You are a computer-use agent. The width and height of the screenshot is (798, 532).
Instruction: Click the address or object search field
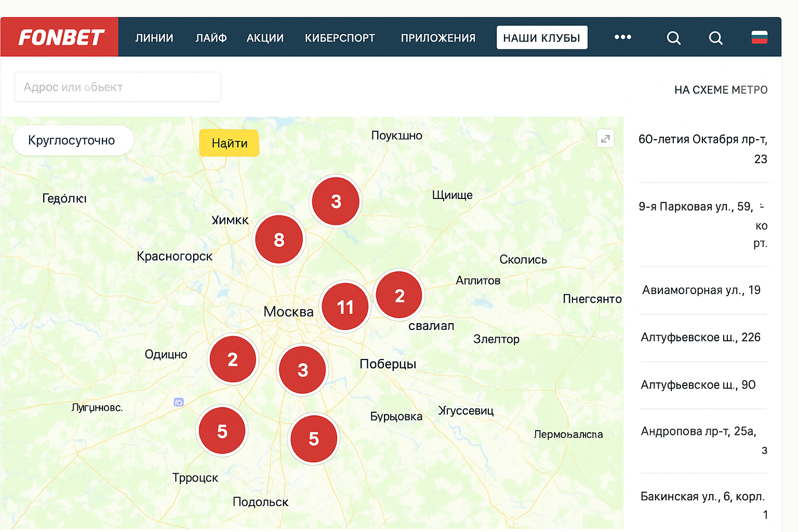click(x=117, y=87)
